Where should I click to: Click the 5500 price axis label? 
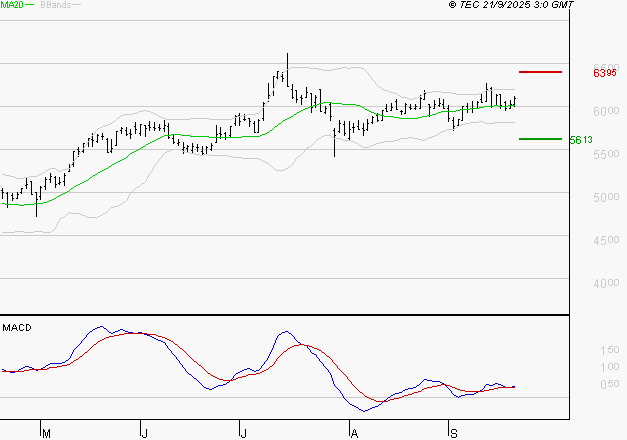pos(606,154)
